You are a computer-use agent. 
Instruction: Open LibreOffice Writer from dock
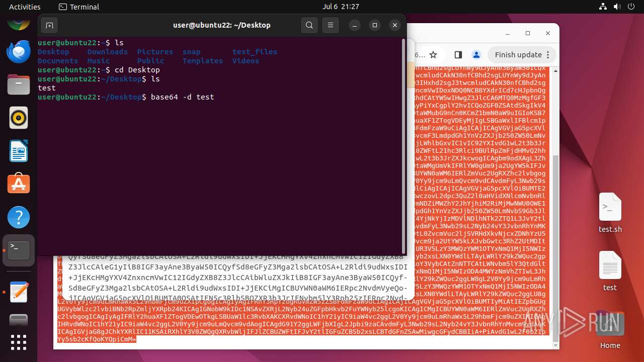[x=19, y=151]
